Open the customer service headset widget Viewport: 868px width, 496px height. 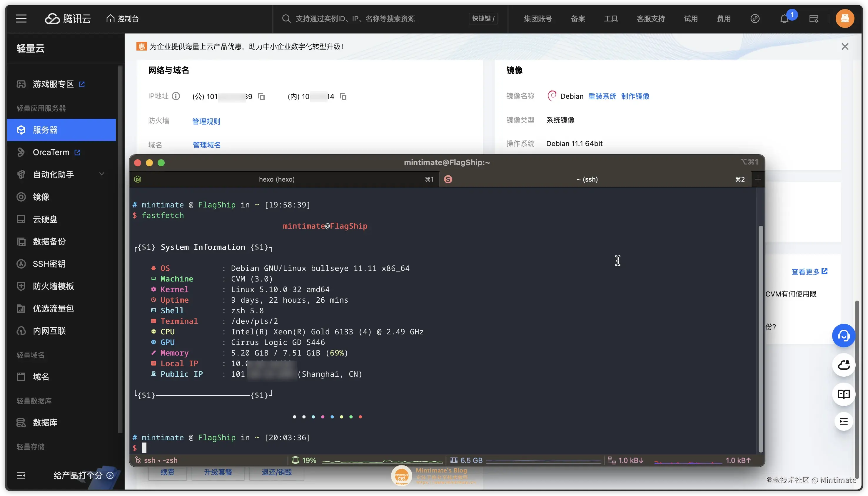point(844,336)
